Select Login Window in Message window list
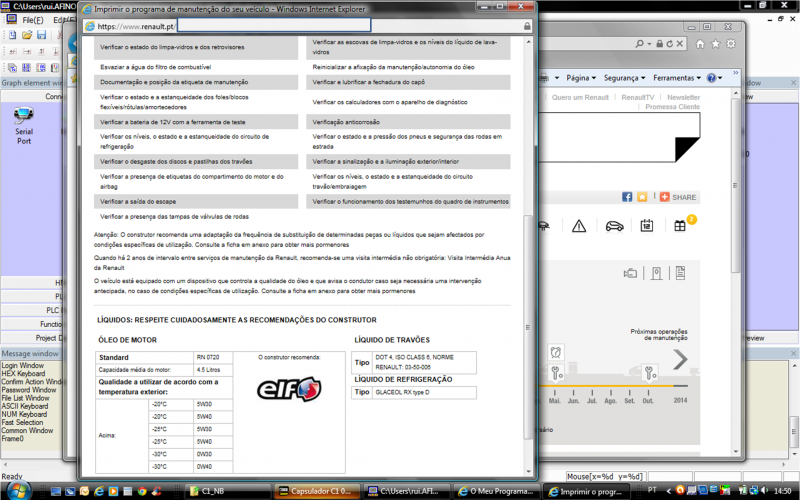The image size is (800, 500). tap(22, 366)
